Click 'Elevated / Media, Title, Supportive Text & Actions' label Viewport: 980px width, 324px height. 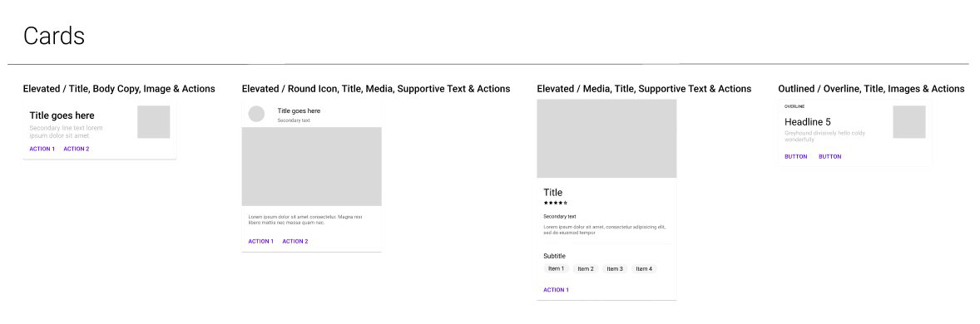pos(645,89)
